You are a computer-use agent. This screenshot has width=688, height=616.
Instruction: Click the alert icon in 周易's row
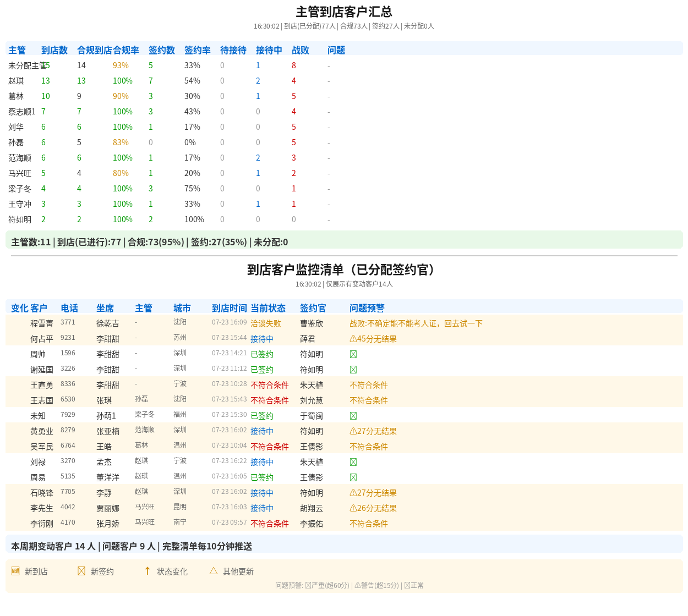click(x=353, y=477)
